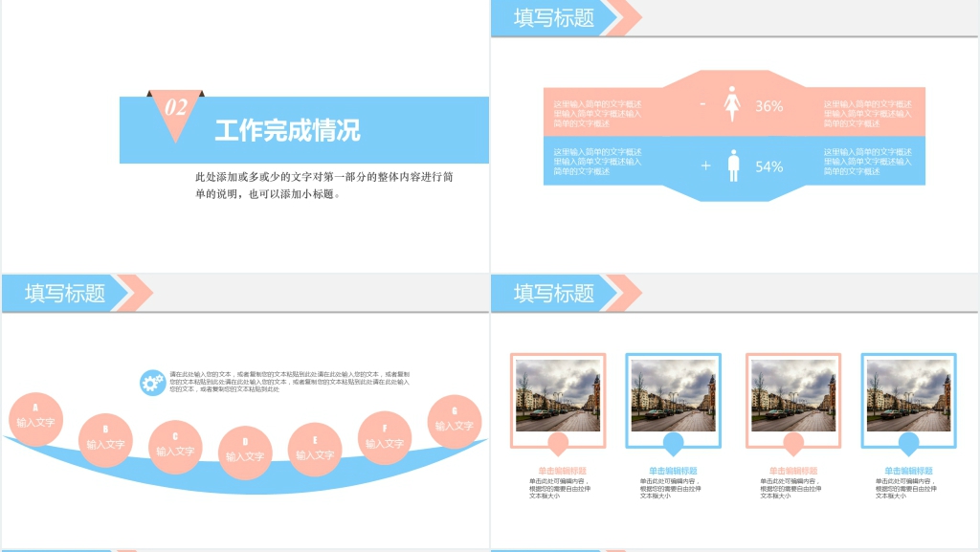The image size is (980, 552).
Task: Select the first street photo in the pink frame
Action: pyautogui.click(x=558, y=395)
